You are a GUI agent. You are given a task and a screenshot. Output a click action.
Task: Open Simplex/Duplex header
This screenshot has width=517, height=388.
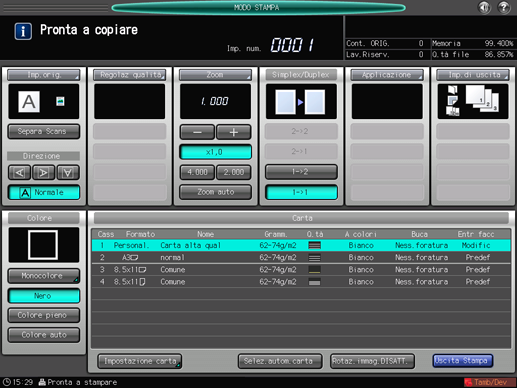(x=301, y=75)
